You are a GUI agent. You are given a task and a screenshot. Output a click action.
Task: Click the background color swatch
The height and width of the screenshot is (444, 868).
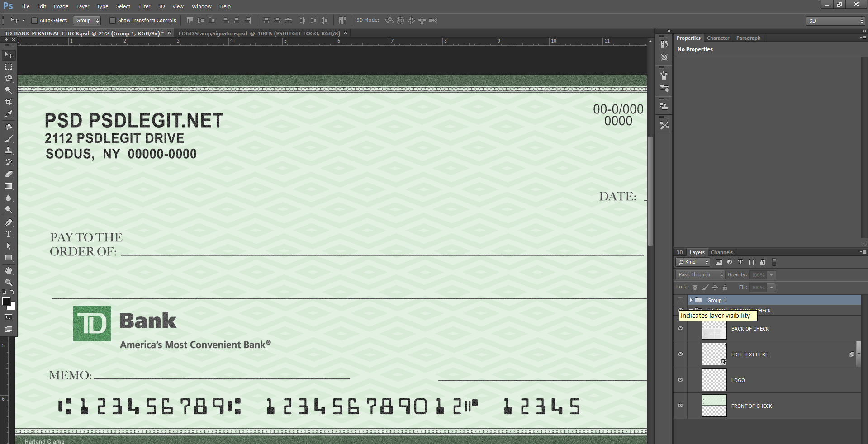coord(12,307)
